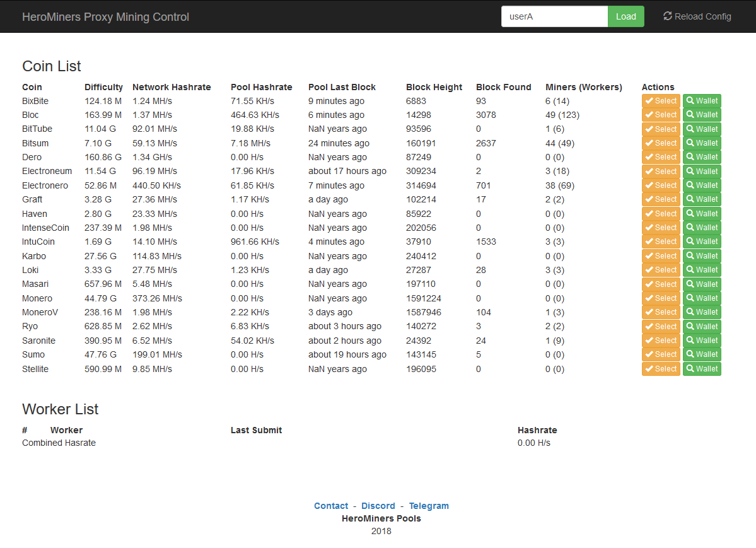Open the Masari Wallet button

[702, 284]
